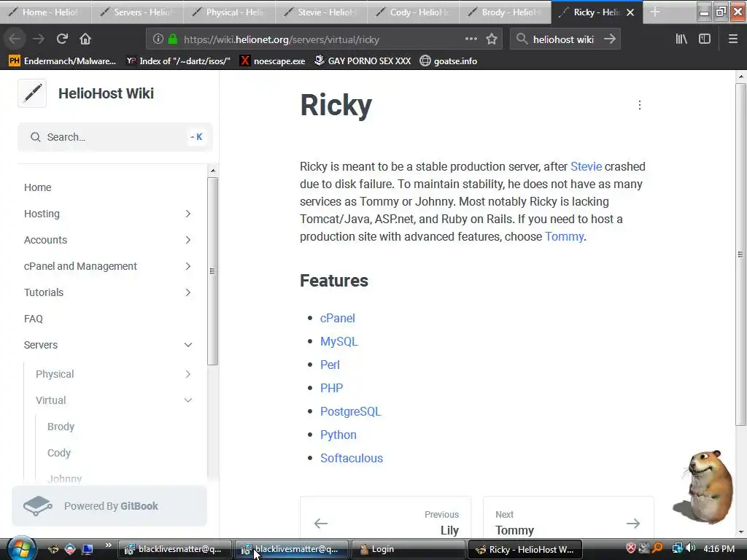Screen dimensions: 747x560
Task: Open Brody in the Virtual list
Action: (61, 427)
